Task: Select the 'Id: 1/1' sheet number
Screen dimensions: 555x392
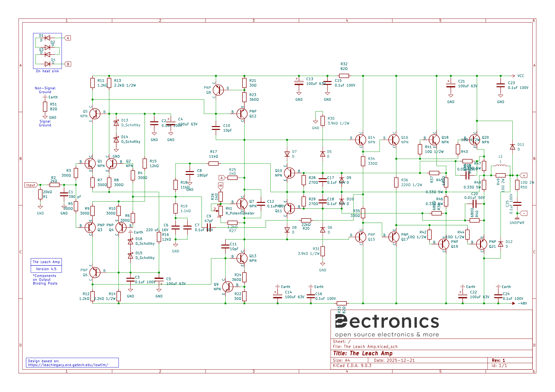Action: 499,365
